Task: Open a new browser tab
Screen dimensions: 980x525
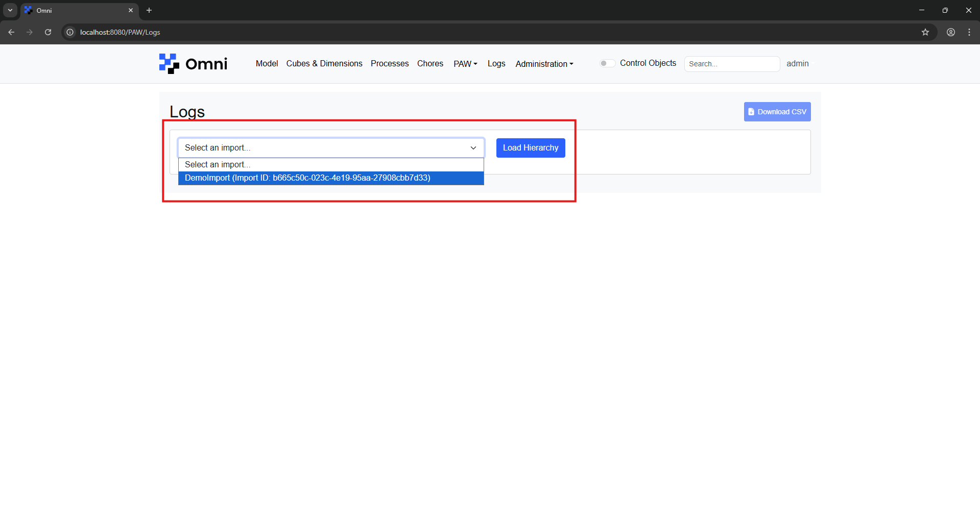Action: click(149, 10)
